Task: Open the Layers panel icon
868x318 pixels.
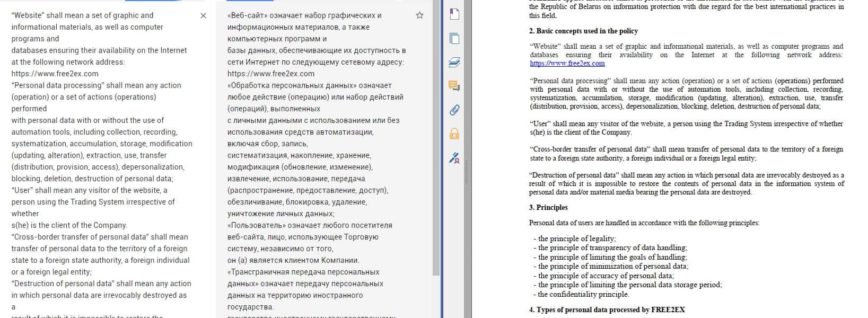Action: pos(454,63)
